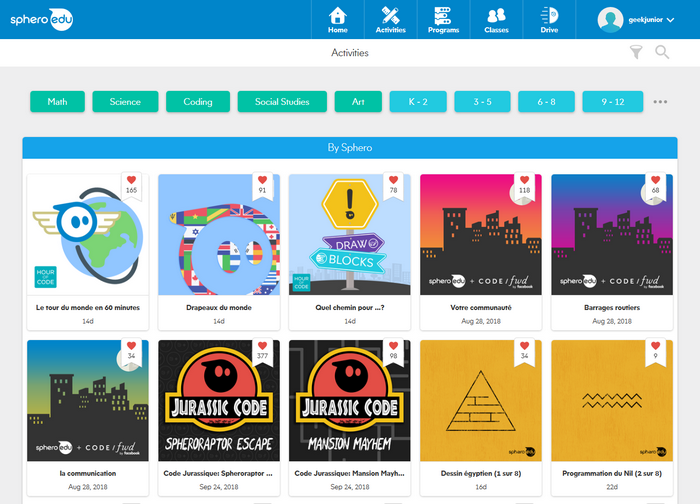Viewport: 700px width, 504px height.
Task: Like Le tour du monde activity heart
Action: click(131, 180)
